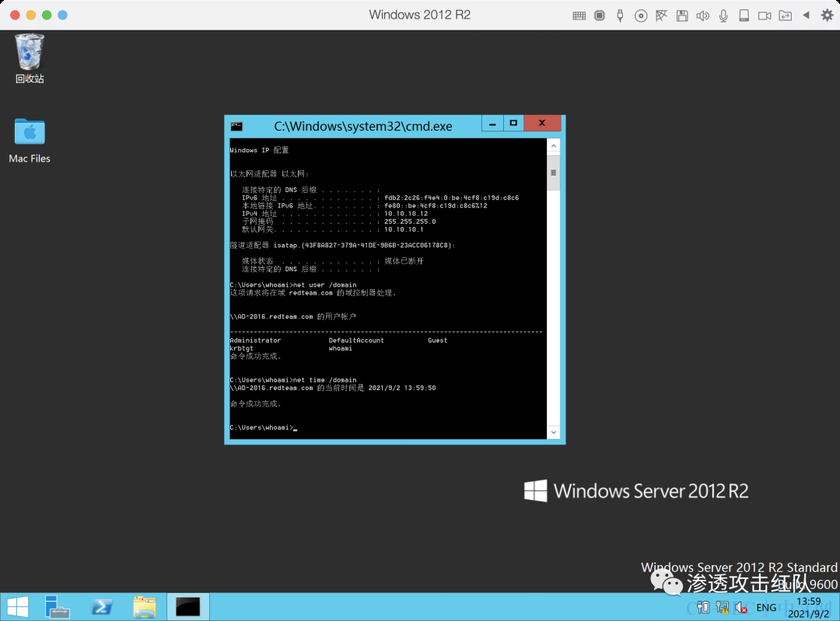840x621 pixels.
Task: Click the power battery tray icon
Action: pyautogui.click(x=703, y=607)
